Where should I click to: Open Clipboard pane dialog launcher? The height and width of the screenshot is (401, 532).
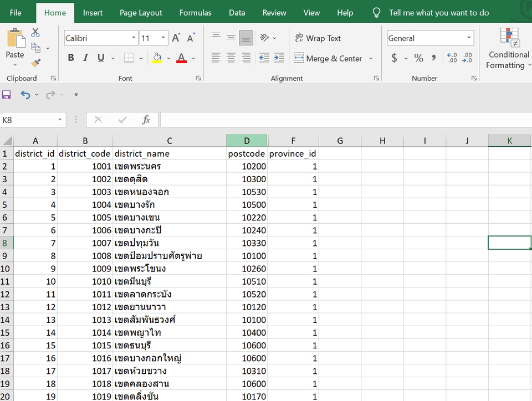coord(53,78)
